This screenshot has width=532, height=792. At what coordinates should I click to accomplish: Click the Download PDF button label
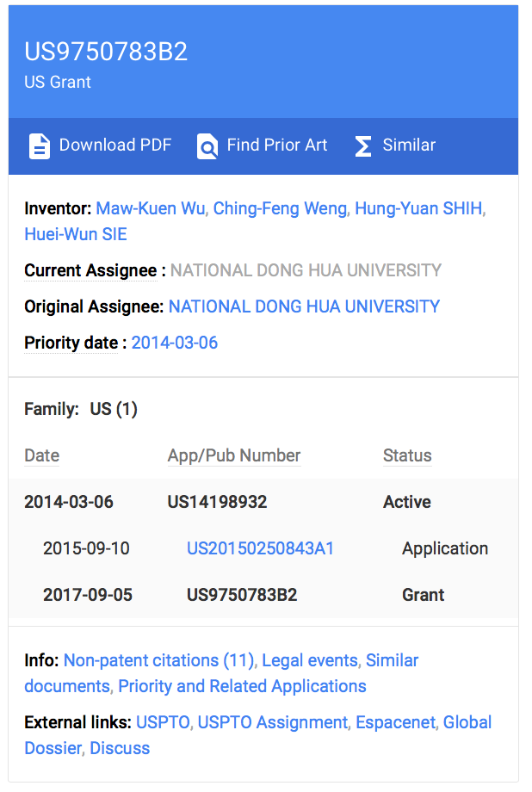coord(115,145)
